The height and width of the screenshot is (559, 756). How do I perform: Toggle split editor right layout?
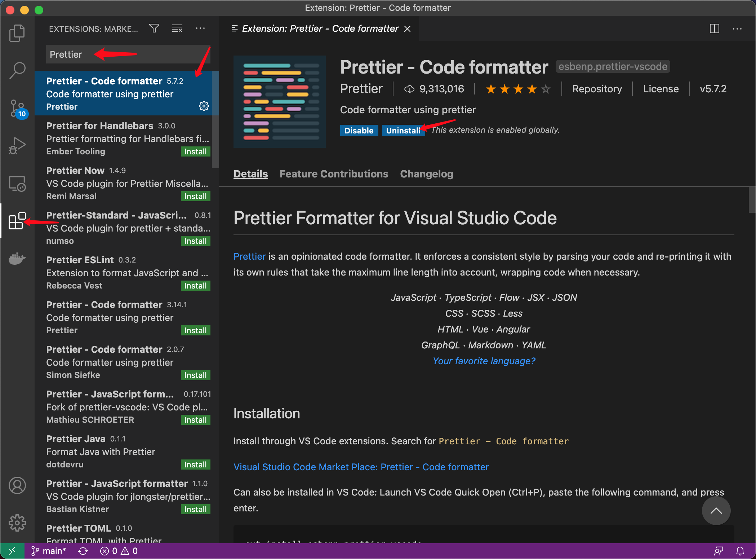[714, 28]
